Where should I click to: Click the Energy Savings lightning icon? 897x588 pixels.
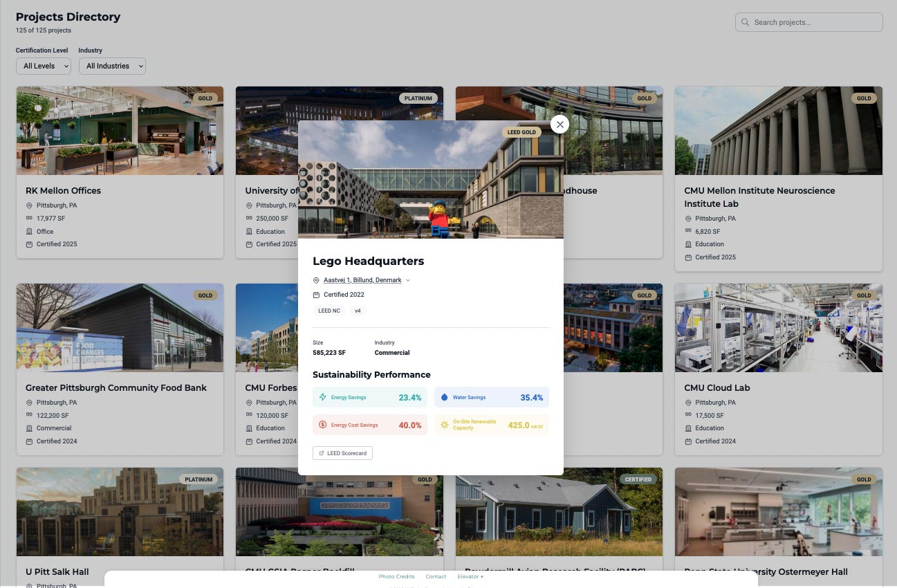(x=323, y=397)
